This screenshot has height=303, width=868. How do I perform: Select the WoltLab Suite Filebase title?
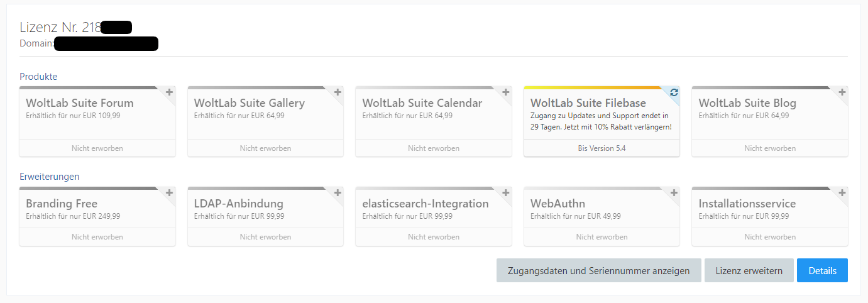[588, 103]
